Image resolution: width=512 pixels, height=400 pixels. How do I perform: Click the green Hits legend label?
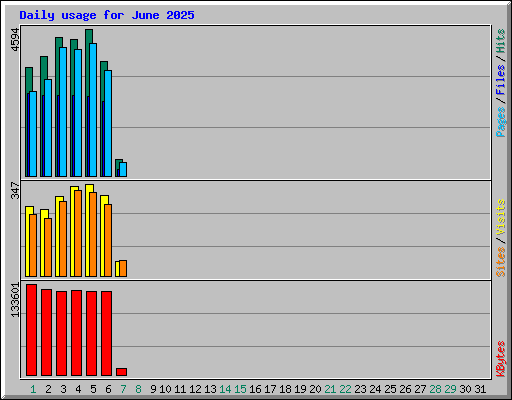[x=501, y=41]
